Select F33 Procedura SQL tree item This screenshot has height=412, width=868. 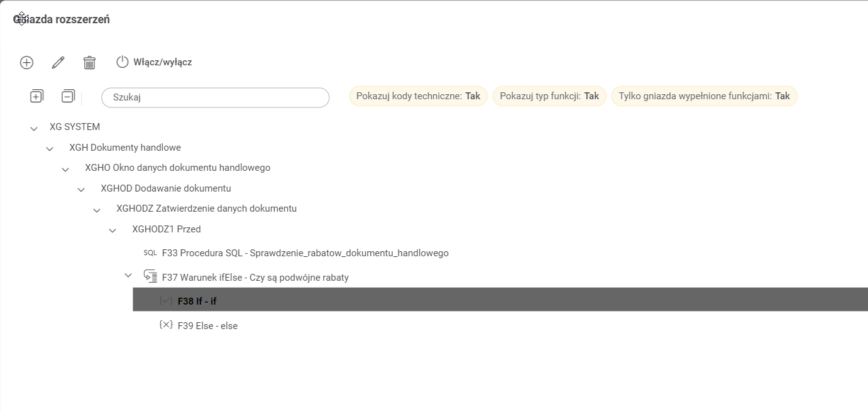click(x=305, y=253)
